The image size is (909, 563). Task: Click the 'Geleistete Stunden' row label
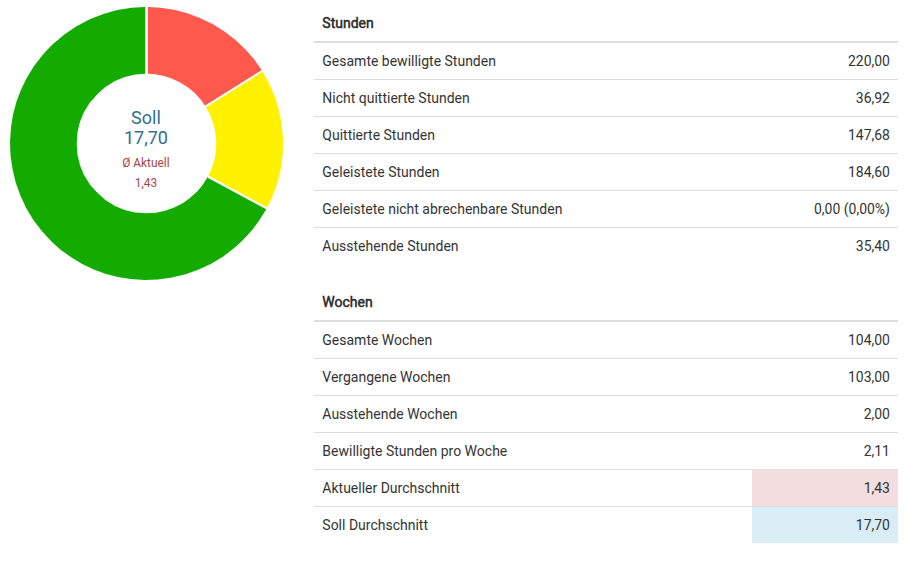[x=381, y=172]
